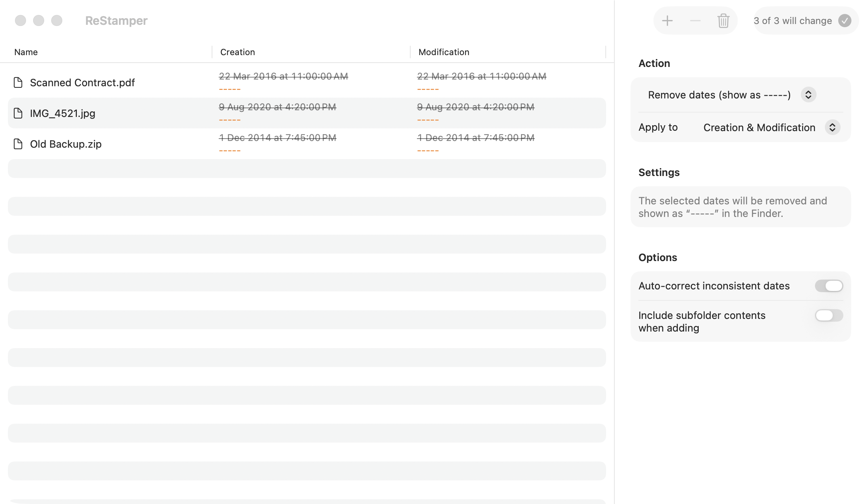Toggle Auto-correct inconsistent dates switch
The height and width of the screenshot is (504, 867).
point(829,286)
